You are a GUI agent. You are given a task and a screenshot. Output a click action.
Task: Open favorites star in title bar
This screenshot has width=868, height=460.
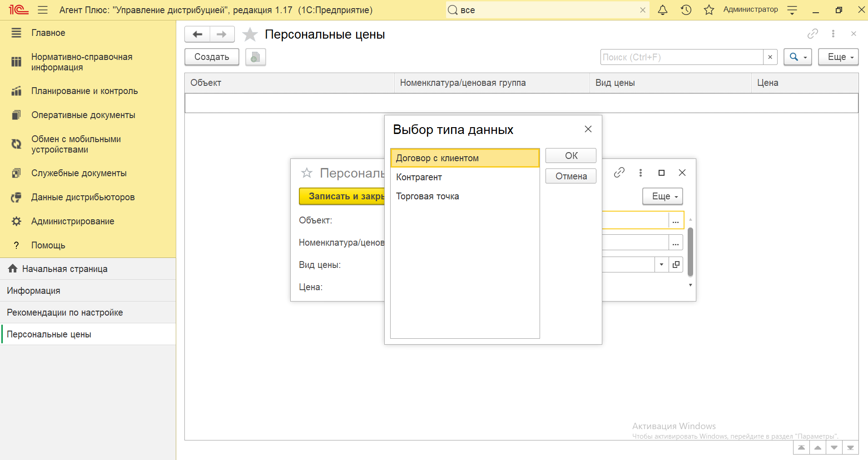(709, 10)
